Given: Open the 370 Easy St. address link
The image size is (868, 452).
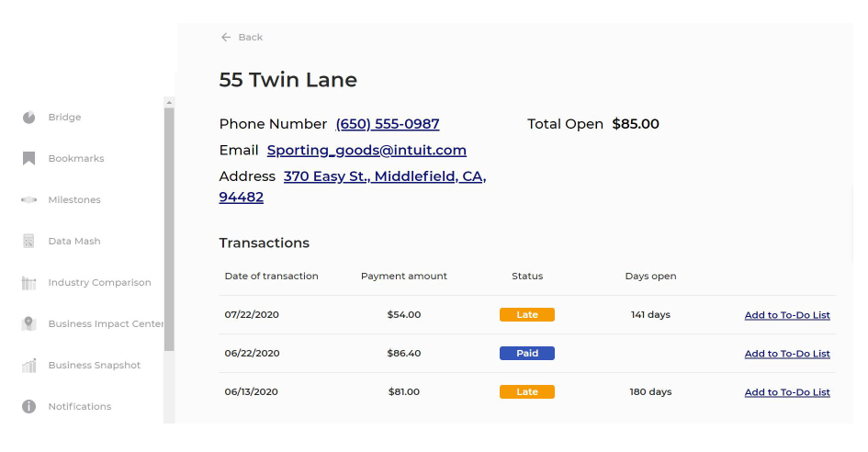Looking at the screenshot, I should coord(384,176).
